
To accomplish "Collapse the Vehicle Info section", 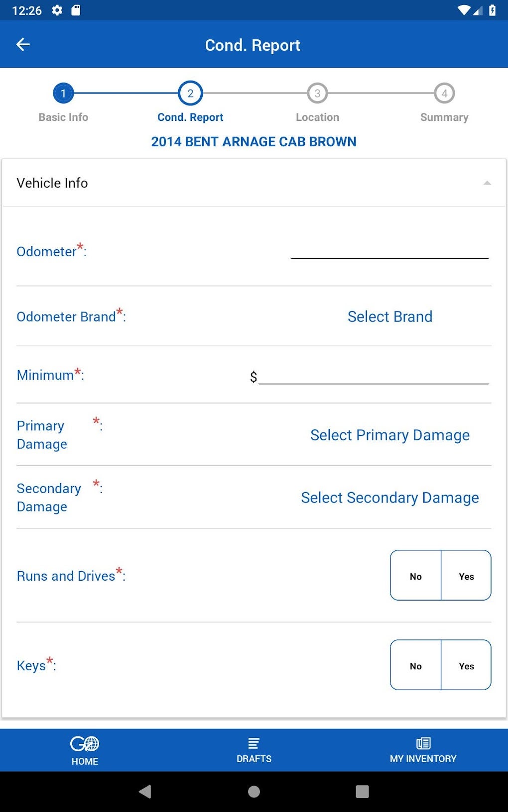I will point(488,183).
